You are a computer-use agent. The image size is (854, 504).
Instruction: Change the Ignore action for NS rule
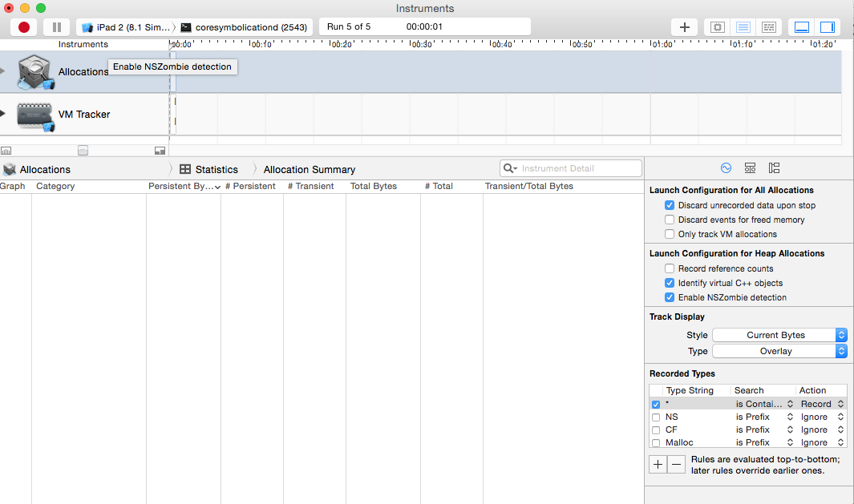point(822,417)
